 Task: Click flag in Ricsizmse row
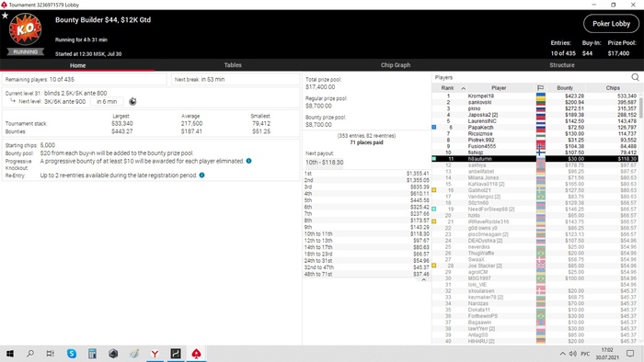click(541, 133)
